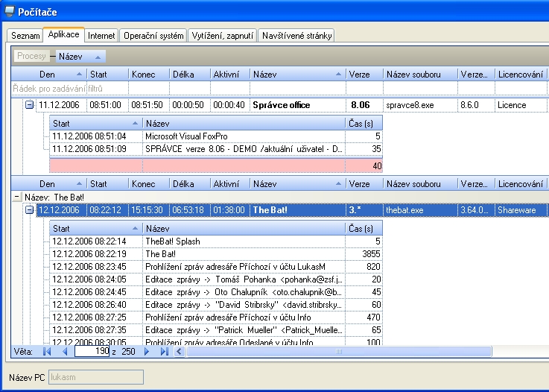Click the horizontal scrollbar thumb
Viewport: 549px width, 392px height.
coord(339,351)
